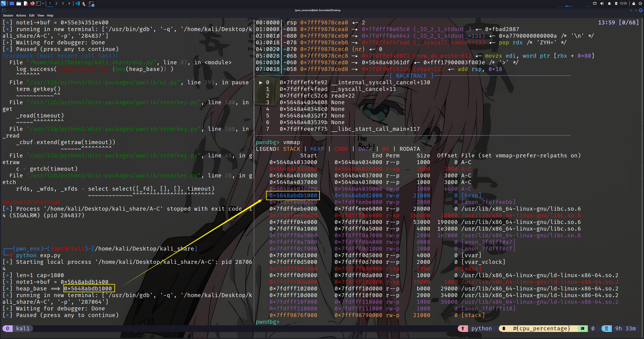Switch to workspace 4
The height and width of the screenshot is (339, 644).
[69, 3]
